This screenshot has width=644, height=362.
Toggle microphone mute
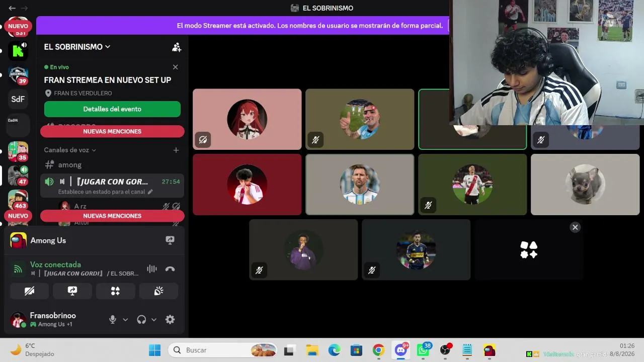coord(113,319)
